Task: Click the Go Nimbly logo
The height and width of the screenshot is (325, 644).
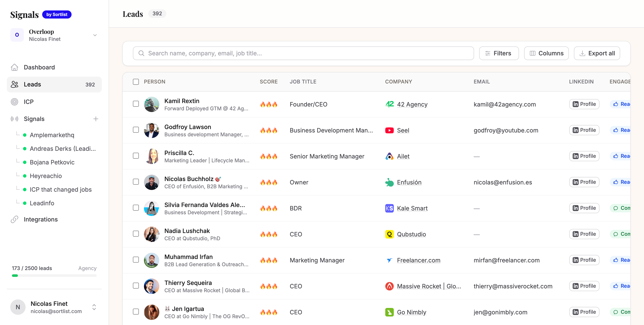Action: pos(390,312)
